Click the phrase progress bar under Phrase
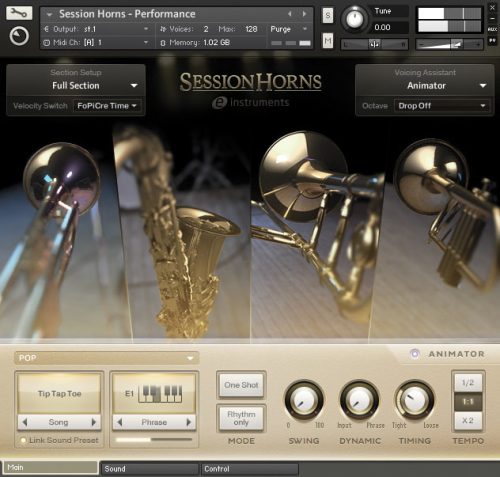500x477 pixels. click(x=154, y=440)
